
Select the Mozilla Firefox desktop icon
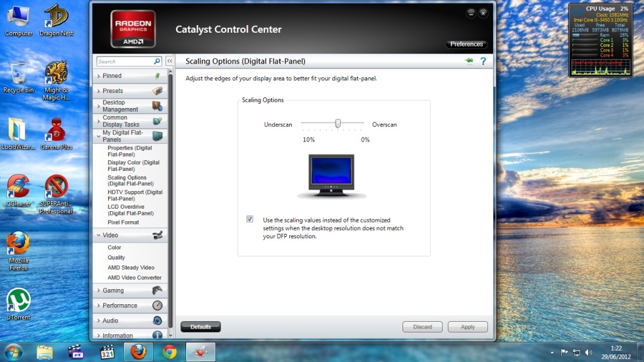[x=18, y=251]
